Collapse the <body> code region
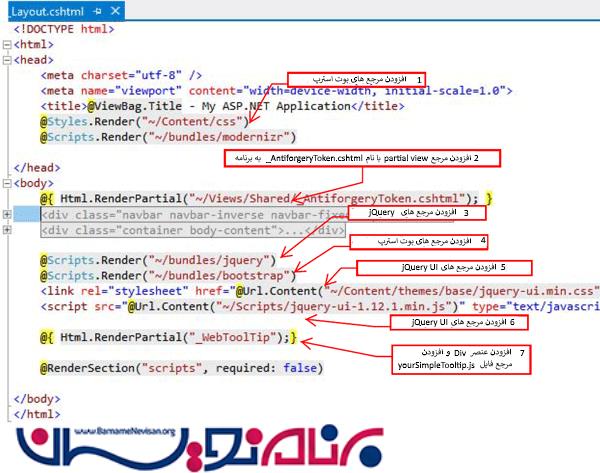The width and height of the screenshot is (600, 473). coord(7,183)
